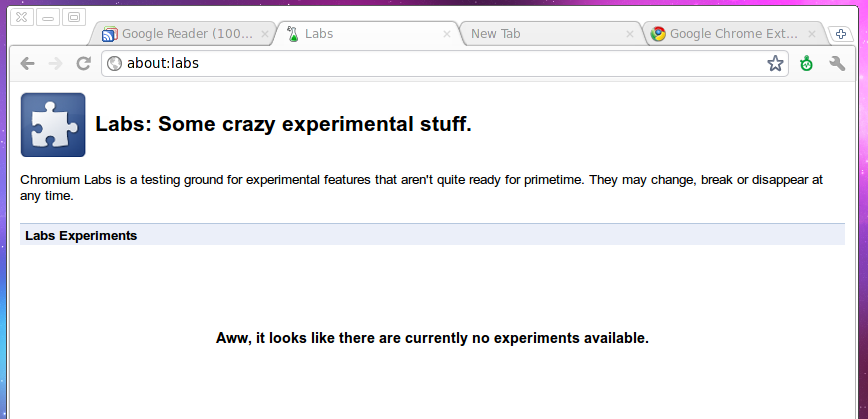Viewport: 868px width, 419px height.
Task: Click the Back navigation arrow
Action: tap(27, 63)
